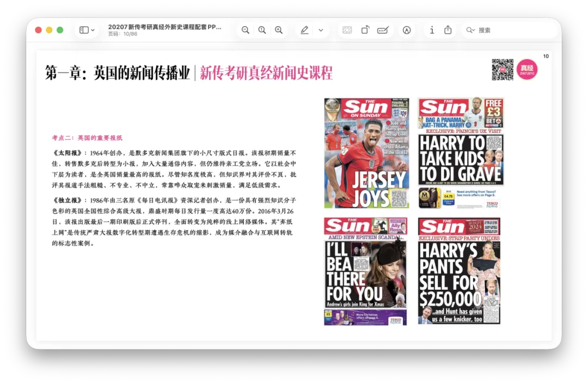Image resolution: width=588 pixels, height=384 pixels.
Task: Click pink title 新传考研真经新闻史课程
Action: 266,73
